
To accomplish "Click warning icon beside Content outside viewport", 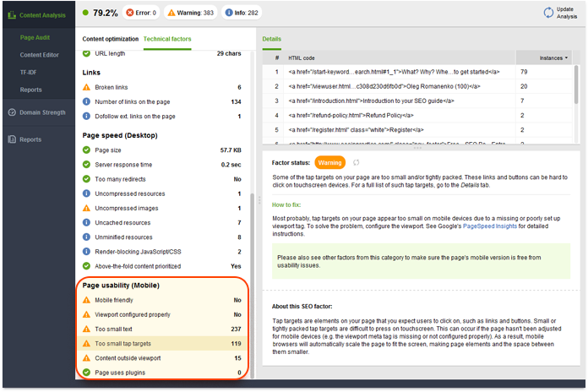I will pos(86,358).
